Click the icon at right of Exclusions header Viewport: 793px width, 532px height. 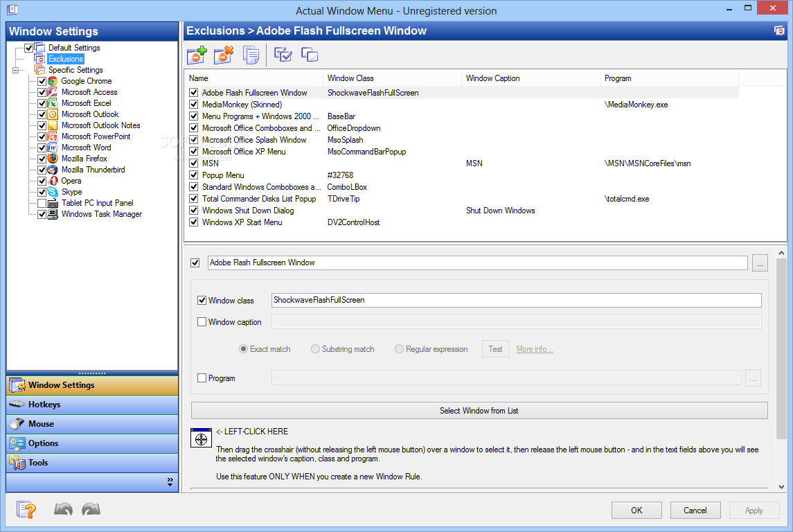pyautogui.click(x=779, y=31)
